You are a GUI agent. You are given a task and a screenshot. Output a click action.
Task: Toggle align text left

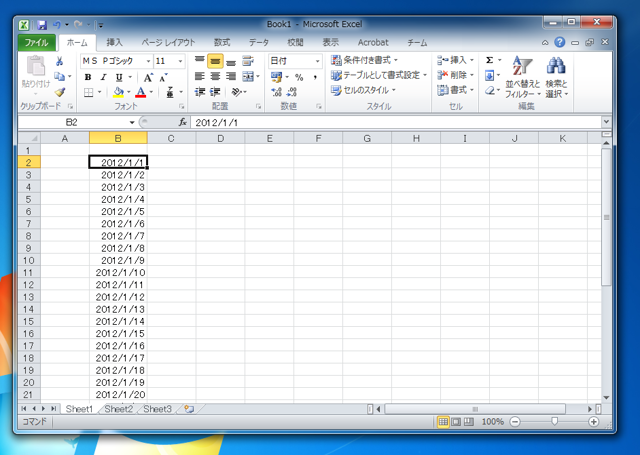(x=200, y=76)
